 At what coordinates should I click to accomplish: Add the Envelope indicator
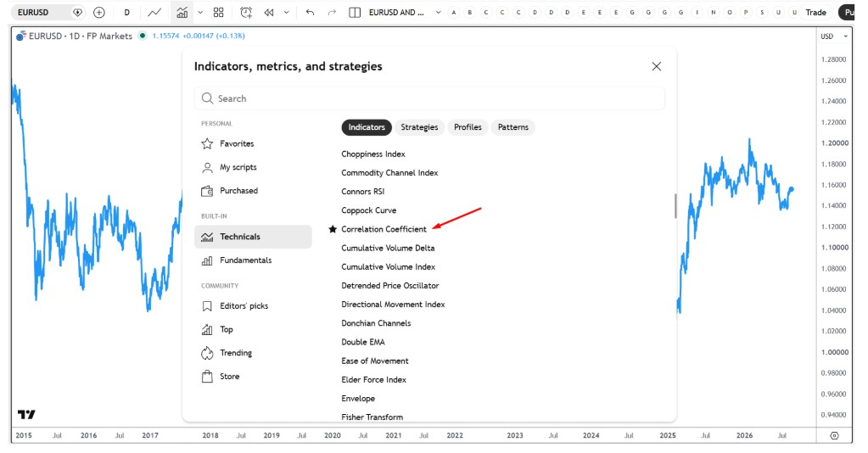click(358, 399)
